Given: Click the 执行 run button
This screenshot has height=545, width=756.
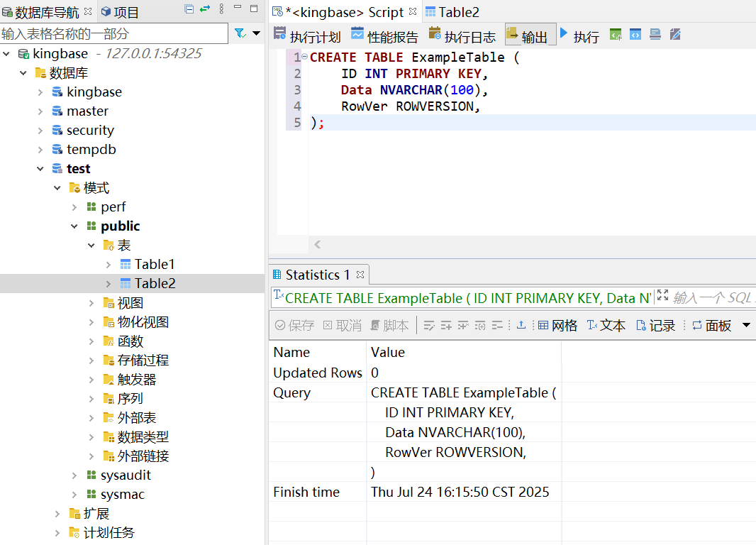Looking at the screenshot, I should tap(579, 35).
